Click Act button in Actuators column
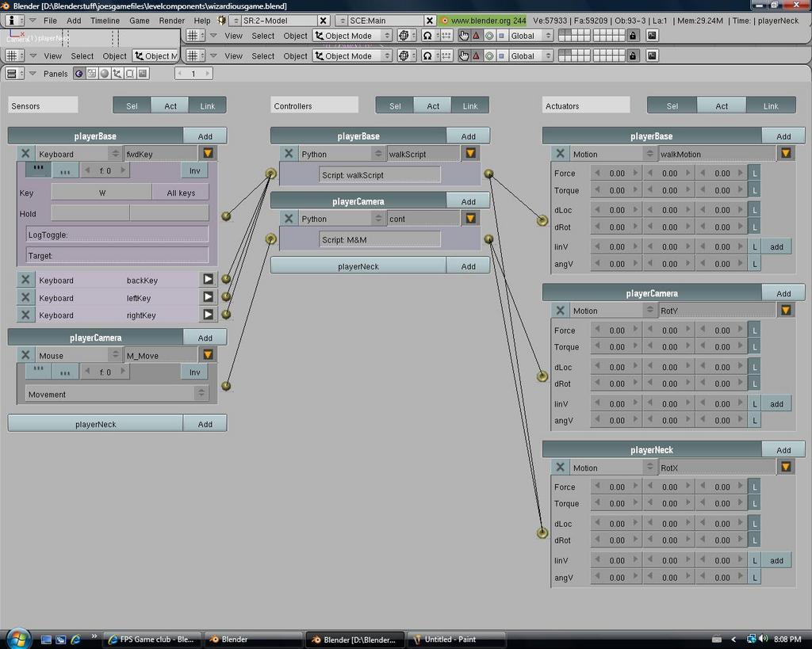Viewport: 812px width, 649px height. [722, 105]
